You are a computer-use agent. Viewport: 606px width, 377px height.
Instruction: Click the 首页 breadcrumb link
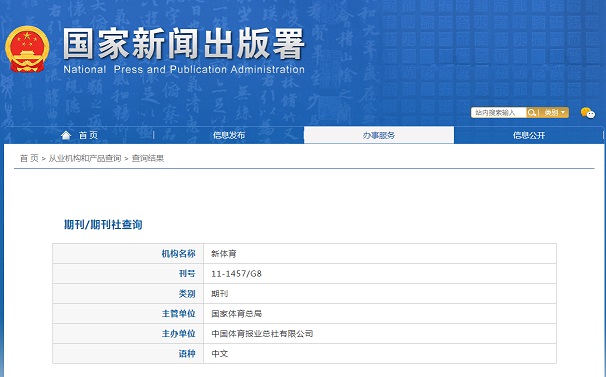coord(29,158)
